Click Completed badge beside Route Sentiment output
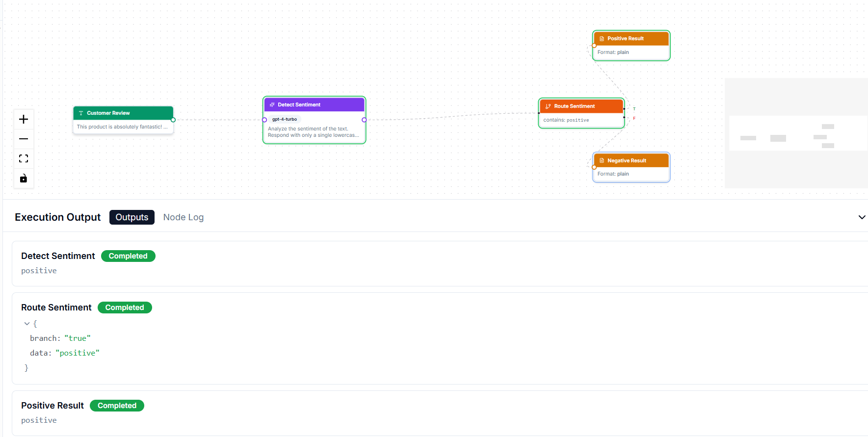The image size is (868, 437). (x=125, y=308)
